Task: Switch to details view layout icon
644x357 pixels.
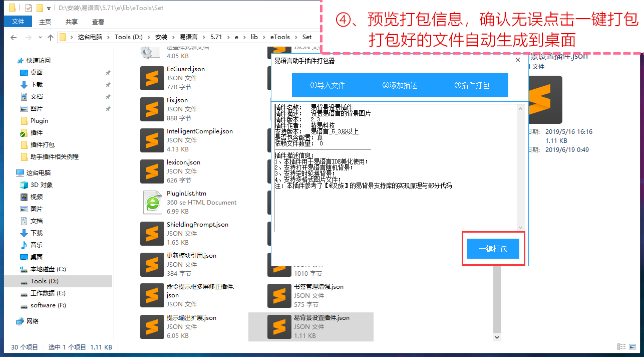Action: click(621, 347)
